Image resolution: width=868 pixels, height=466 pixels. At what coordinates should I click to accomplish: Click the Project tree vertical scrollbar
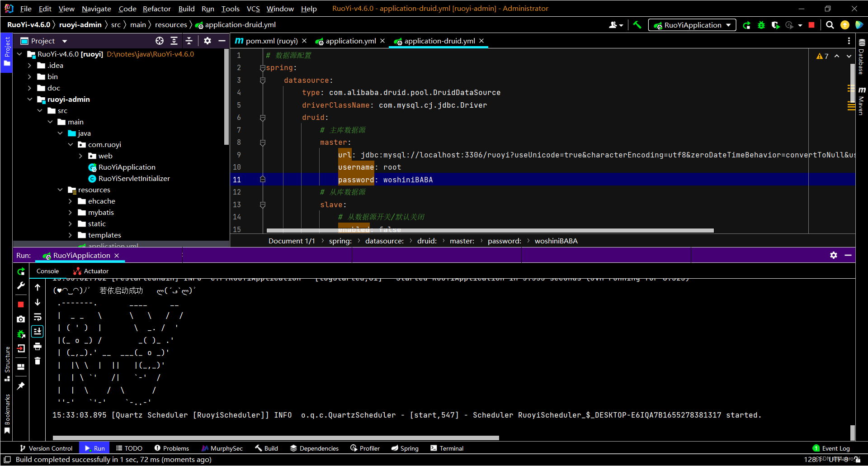(226, 97)
